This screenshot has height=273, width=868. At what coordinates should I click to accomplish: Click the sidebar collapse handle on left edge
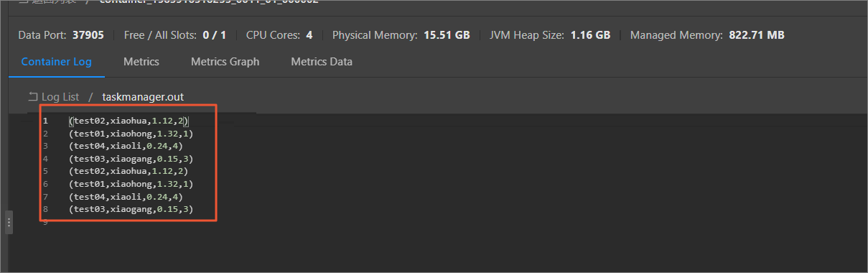pos(9,222)
